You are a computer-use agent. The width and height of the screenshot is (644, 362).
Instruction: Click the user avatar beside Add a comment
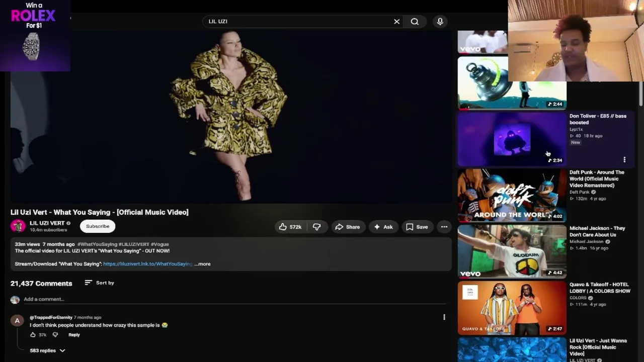point(15,300)
